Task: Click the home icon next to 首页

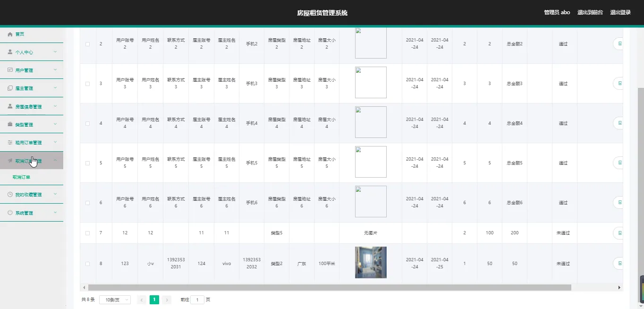Action: pos(10,34)
